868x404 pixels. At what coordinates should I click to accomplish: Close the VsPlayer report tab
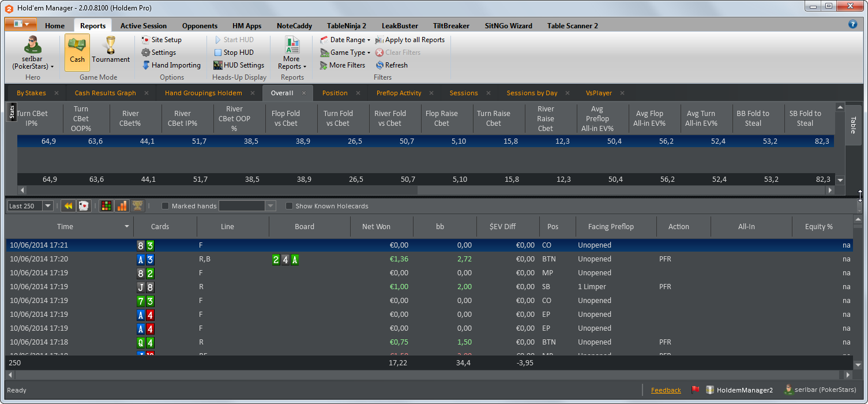tap(622, 93)
